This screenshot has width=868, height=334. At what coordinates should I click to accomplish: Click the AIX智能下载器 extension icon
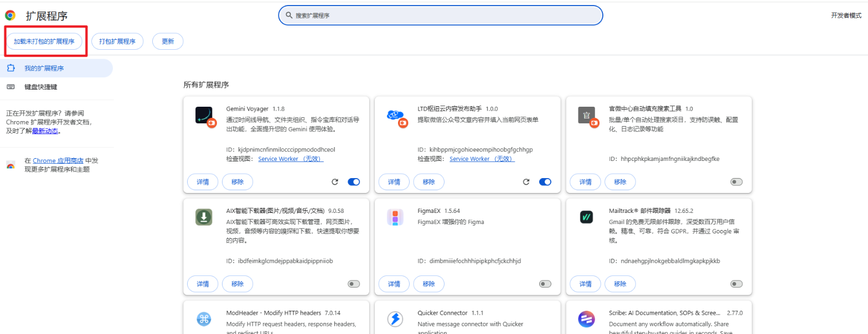[204, 217]
